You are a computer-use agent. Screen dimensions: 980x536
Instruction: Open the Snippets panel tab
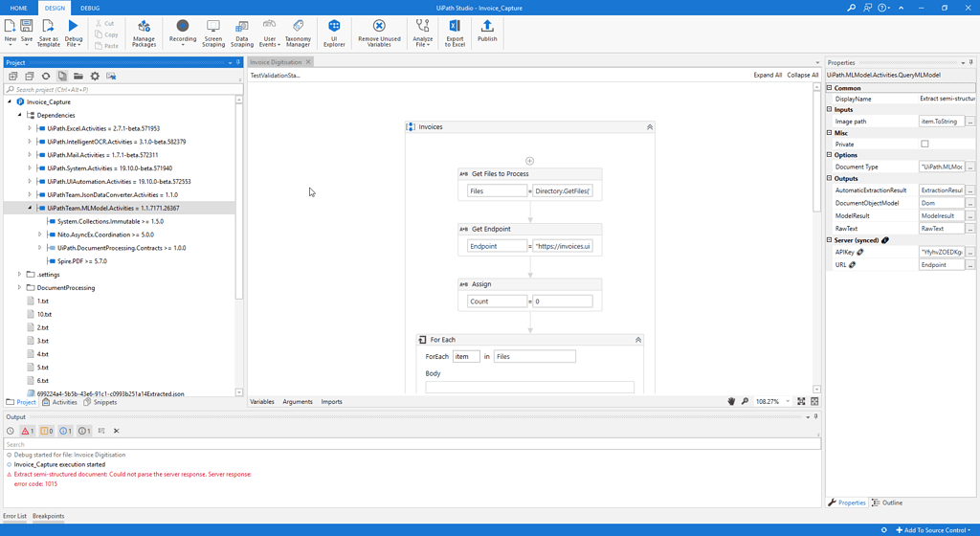coord(100,402)
